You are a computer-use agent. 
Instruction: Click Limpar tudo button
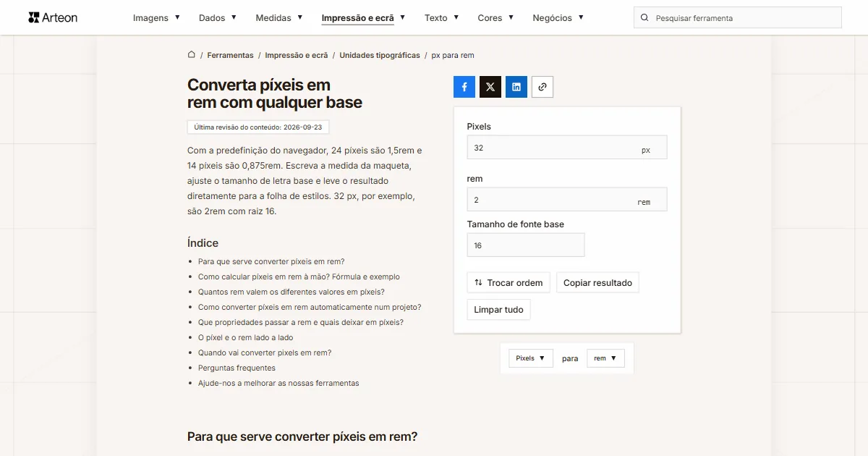(x=499, y=309)
